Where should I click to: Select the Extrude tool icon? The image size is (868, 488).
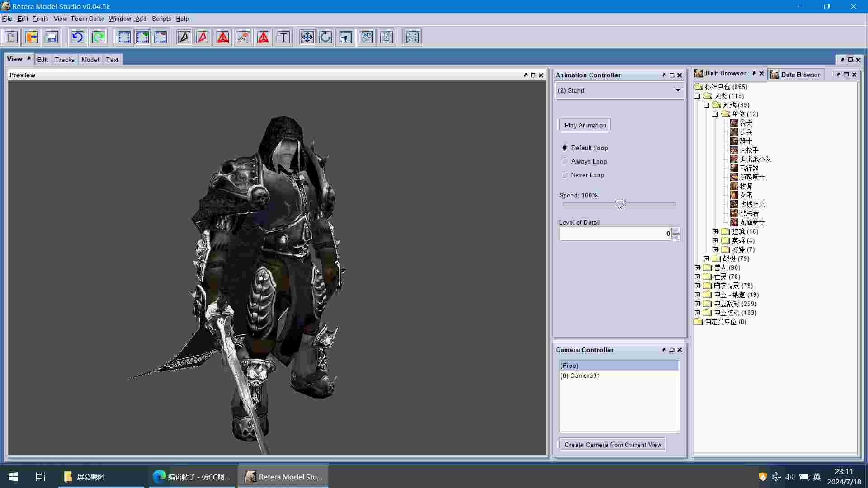(366, 37)
